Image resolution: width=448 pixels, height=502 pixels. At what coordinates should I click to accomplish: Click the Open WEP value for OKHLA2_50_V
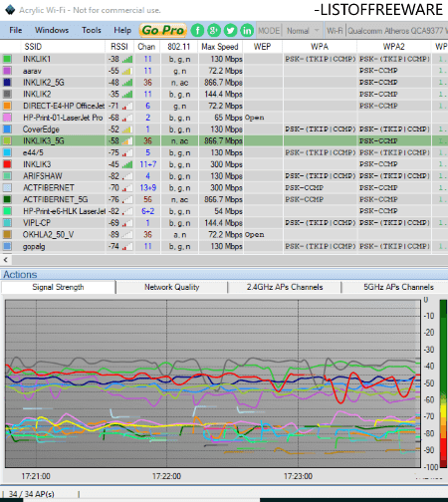(255, 235)
